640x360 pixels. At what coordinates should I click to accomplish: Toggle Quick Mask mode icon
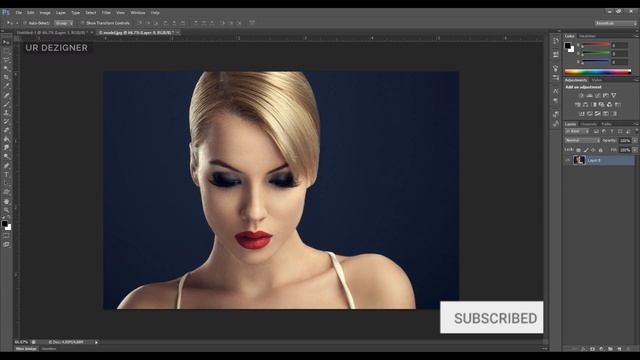(6, 236)
